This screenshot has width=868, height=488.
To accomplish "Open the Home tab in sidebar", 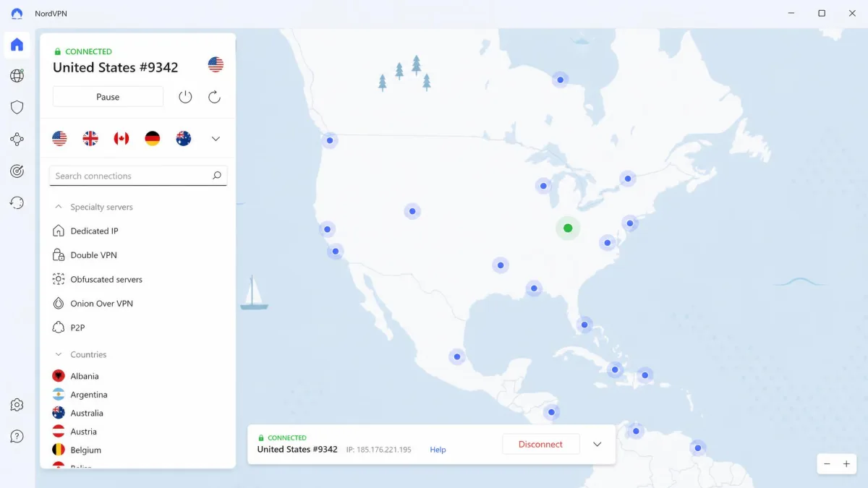I will point(17,45).
